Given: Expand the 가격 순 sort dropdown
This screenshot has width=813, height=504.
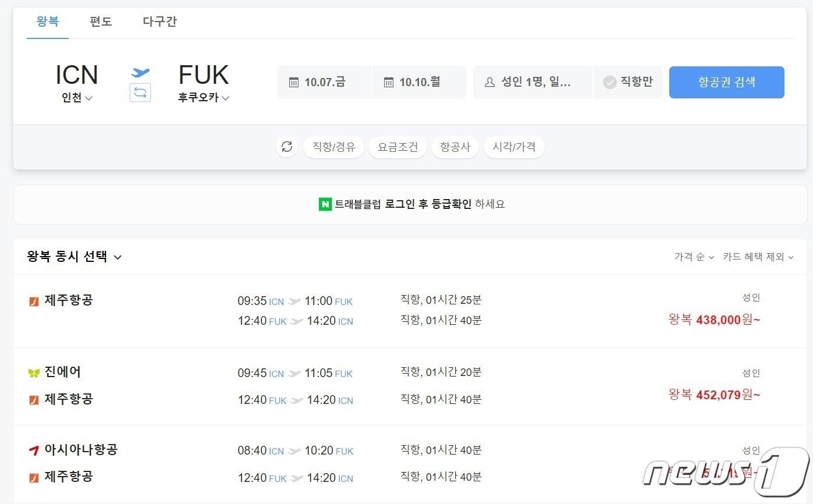Looking at the screenshot, I should tap(694, 257).
